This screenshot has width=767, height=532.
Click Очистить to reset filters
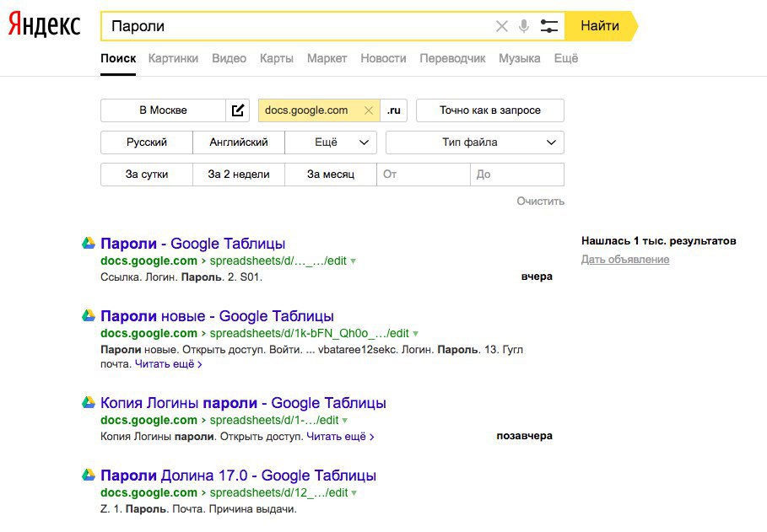point(541,201)
